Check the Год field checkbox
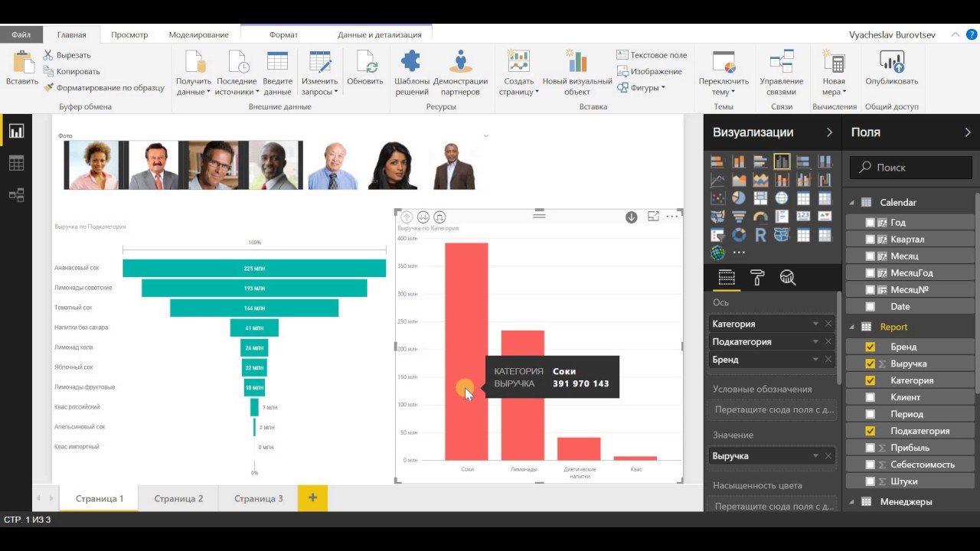The image size is (980, 551). coord(870,223)
